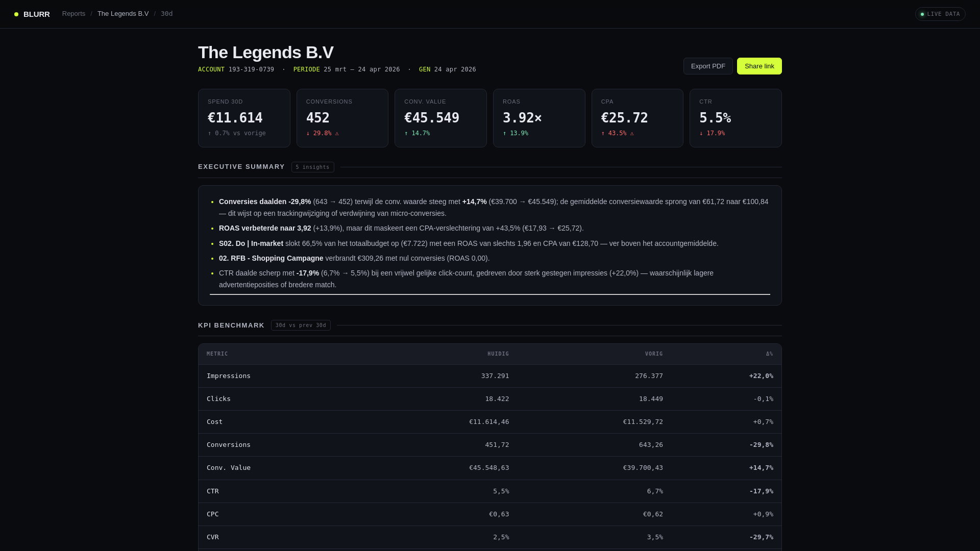Select the Clicks metric row

[490, 399]
